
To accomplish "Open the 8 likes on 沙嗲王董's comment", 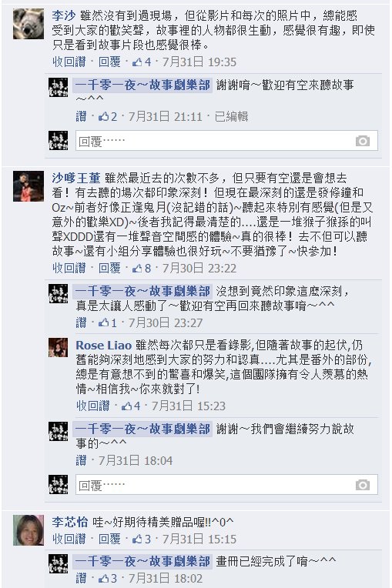I will coord(142,268).
